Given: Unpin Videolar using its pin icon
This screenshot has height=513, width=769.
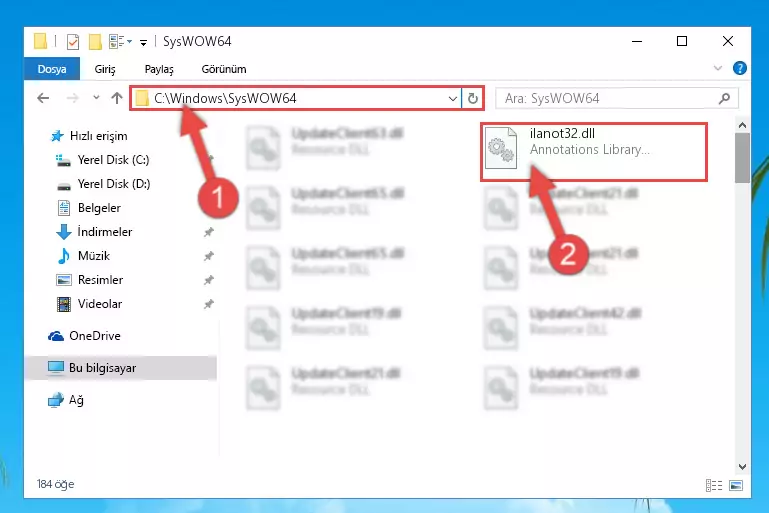Looking at the screenshot, I should click(209, 304).
